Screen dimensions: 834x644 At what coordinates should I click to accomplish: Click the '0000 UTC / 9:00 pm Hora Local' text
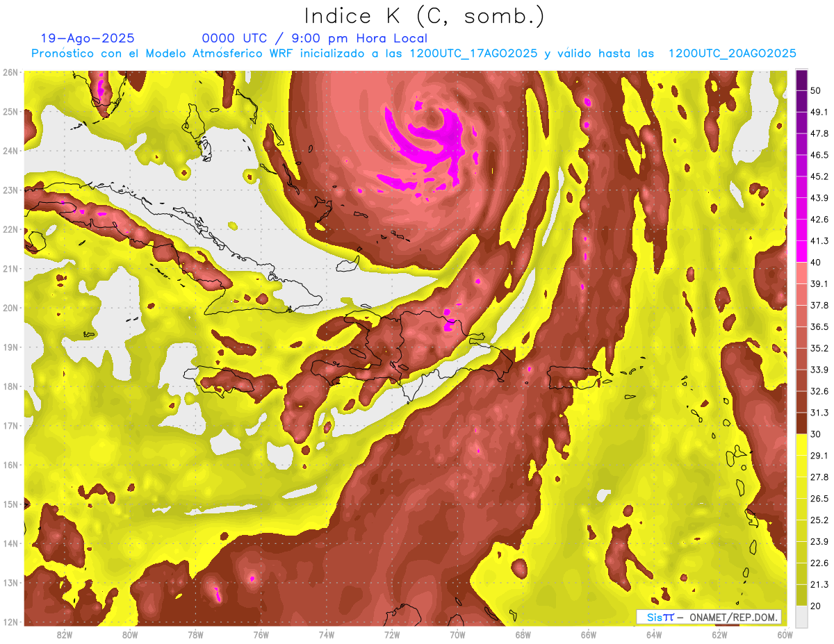click(x=315, y=38)
